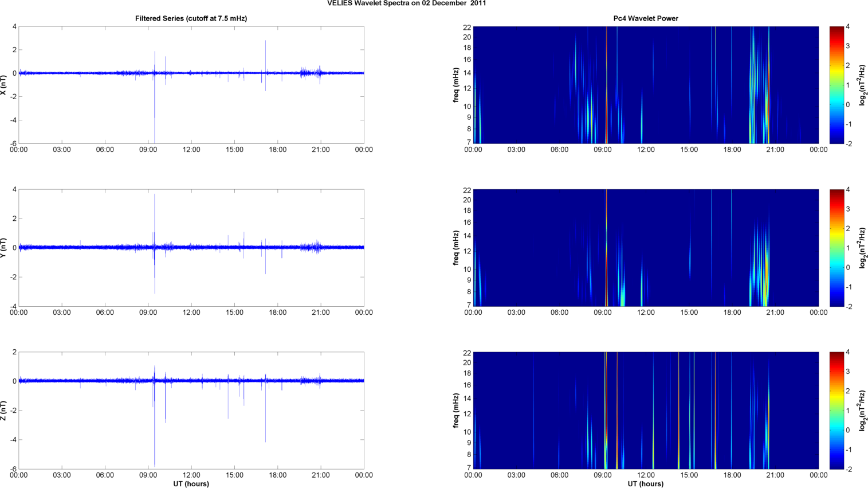The width and height of the screenshot is (868, 488).
Task: Select the 'Pc4 Wavelet Power' heading
Action: coord(645,18)
